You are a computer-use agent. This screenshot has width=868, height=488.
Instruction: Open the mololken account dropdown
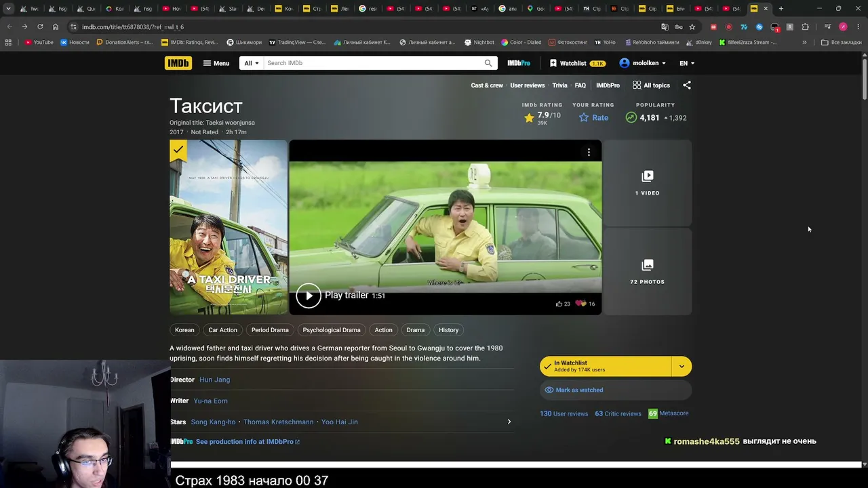pyautogui.click(x=642, y=63)
